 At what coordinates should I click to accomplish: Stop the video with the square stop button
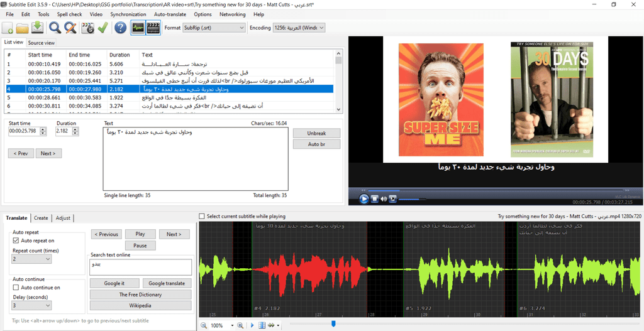point(375,199)
